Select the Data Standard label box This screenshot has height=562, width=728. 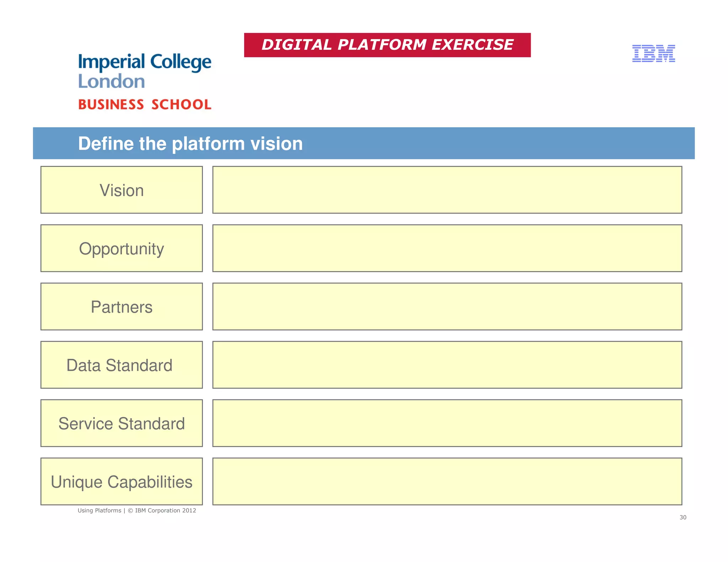point(122,365)
